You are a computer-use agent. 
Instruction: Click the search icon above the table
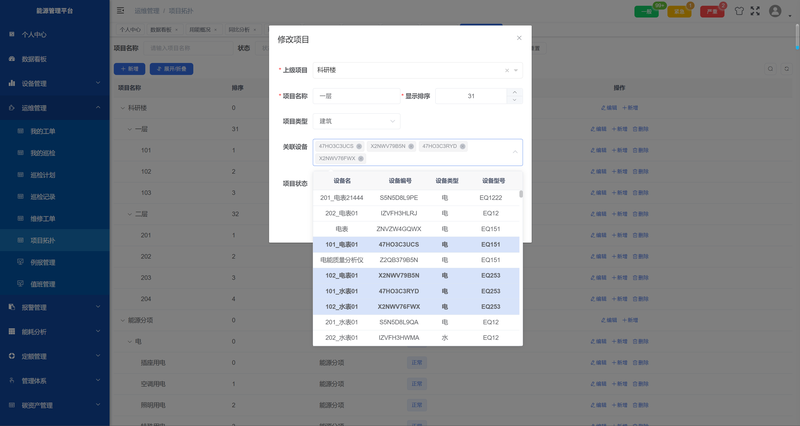coord(770,69)
